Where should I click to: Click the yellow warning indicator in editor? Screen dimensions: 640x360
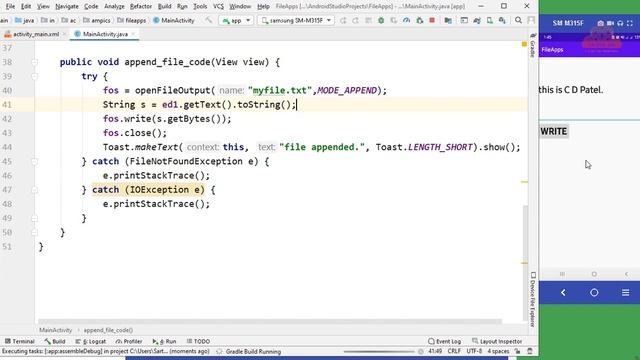point(524,44)
